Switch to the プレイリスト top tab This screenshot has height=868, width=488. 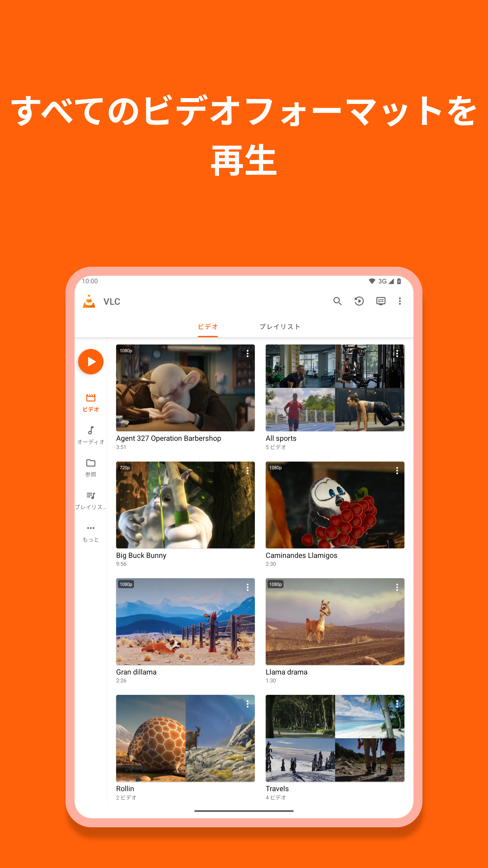(280, 326)
